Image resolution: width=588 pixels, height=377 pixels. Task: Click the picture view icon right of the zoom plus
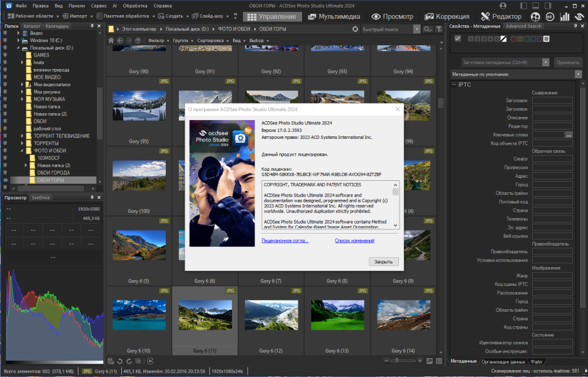pyautogui.click(x=429, y=361)
